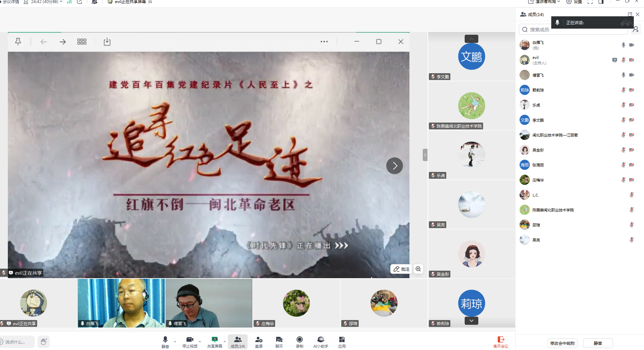644x350 pixels.
Task: Click the 修改会中昵称 button
Action: pos(562,343)
